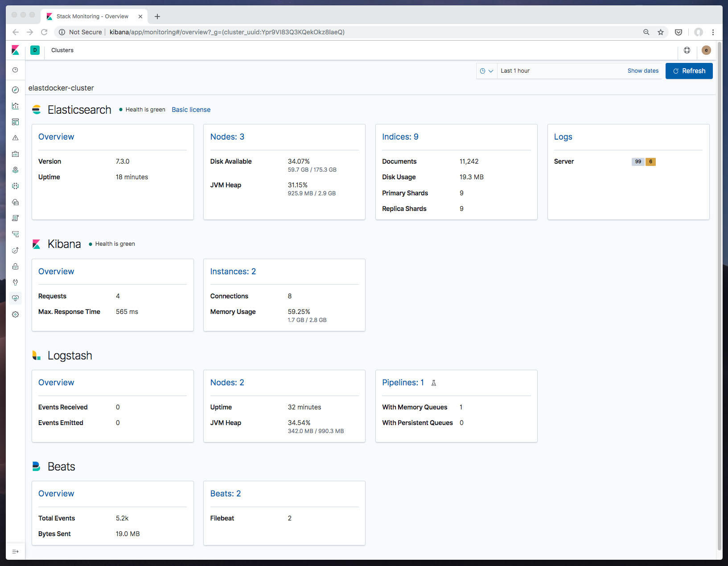Open Recently viewed clock icon in sidebar
The image size is (728, 566).
15,70
